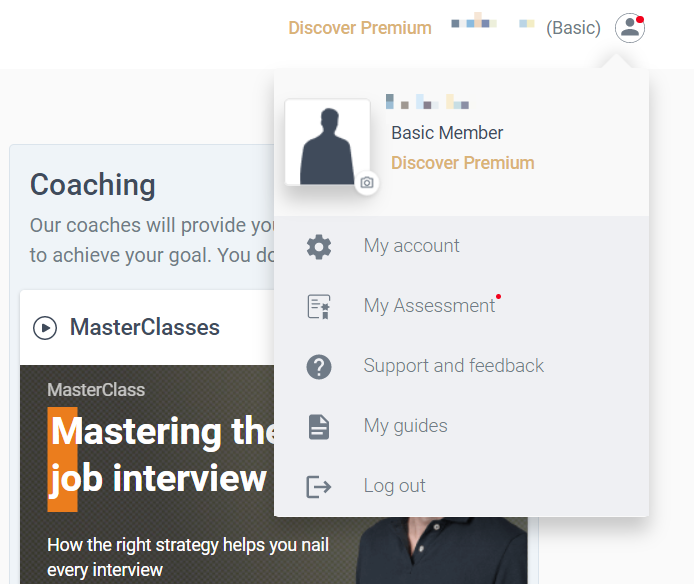694x584 pixels.
Task: Click the MasterClasses heading
Action: [145, 328]
